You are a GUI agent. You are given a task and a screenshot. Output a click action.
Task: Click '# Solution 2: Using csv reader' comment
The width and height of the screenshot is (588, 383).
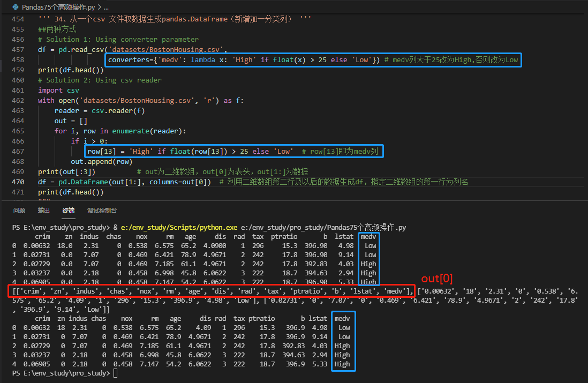pos(100,80)
